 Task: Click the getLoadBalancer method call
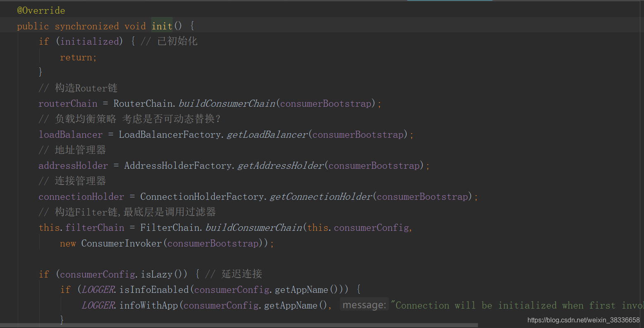click(267, 134)
